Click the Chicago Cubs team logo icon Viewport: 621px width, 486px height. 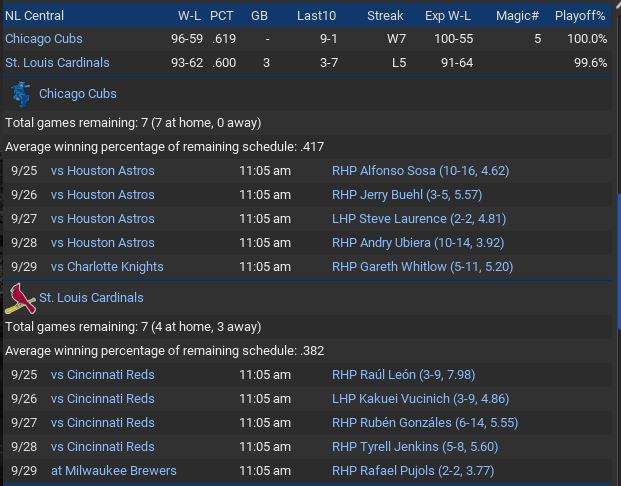20,94
